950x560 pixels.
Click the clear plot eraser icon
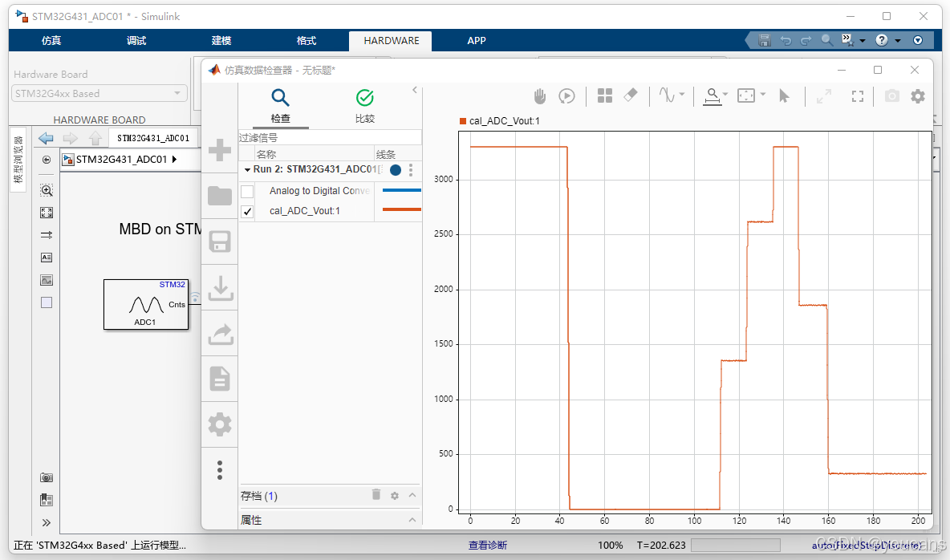click(630, 95)
